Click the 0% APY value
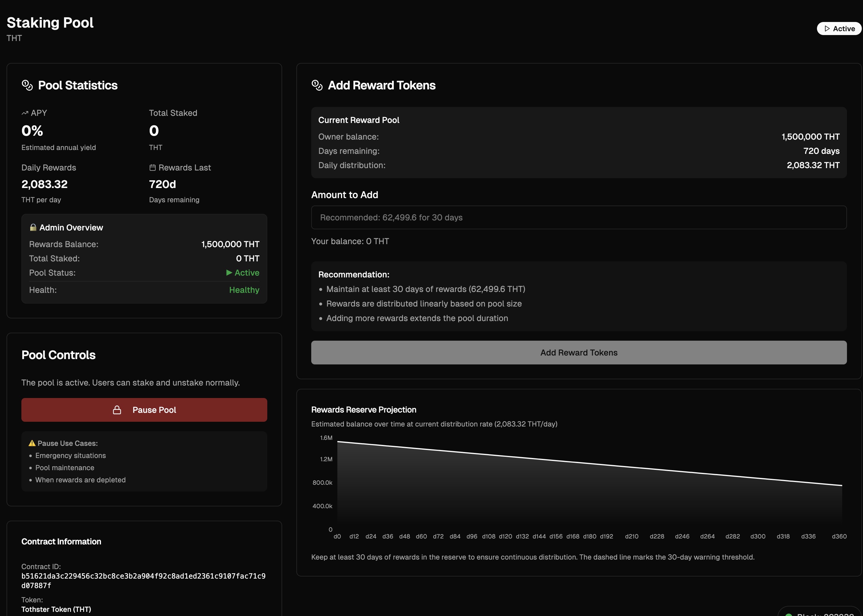Viewport: 863px width, 616px height. pyautogui.click(x=32, y=131)
